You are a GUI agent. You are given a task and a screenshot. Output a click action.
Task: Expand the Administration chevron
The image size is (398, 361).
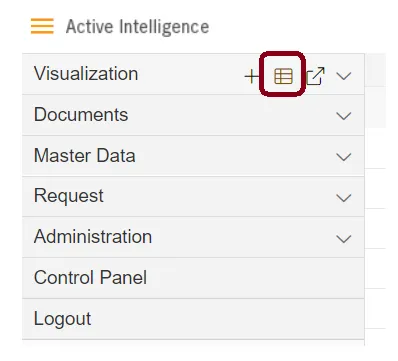tap(344, 239)
